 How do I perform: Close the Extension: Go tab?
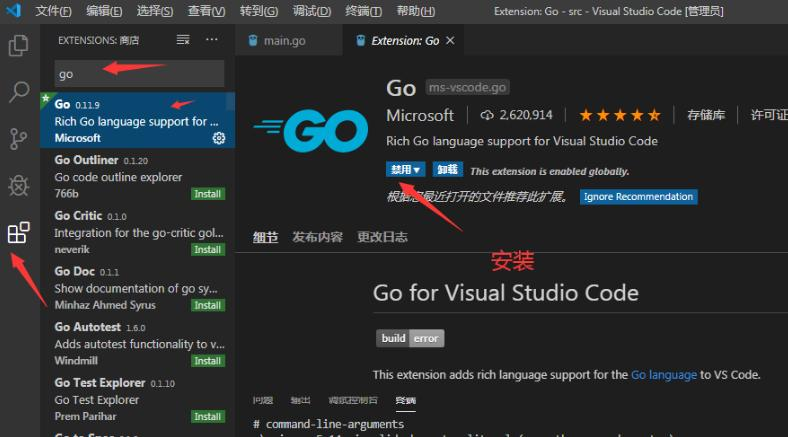pos(450,40)
